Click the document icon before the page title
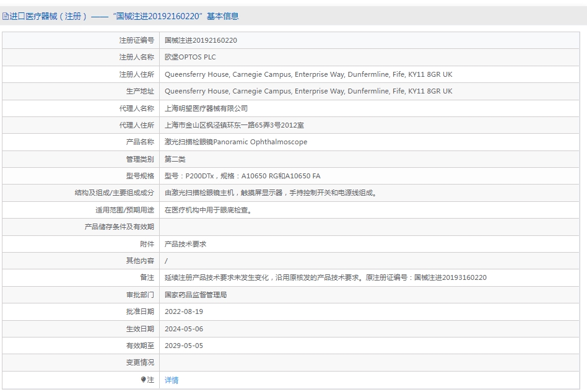Screen dimensions: 587x392 click(5, 16)
